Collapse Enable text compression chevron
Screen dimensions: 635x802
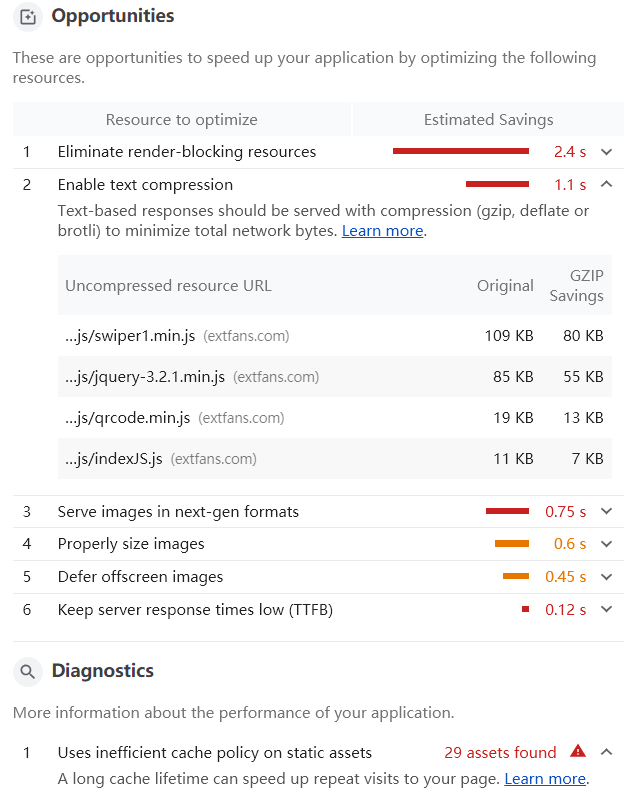coord(606,185)
